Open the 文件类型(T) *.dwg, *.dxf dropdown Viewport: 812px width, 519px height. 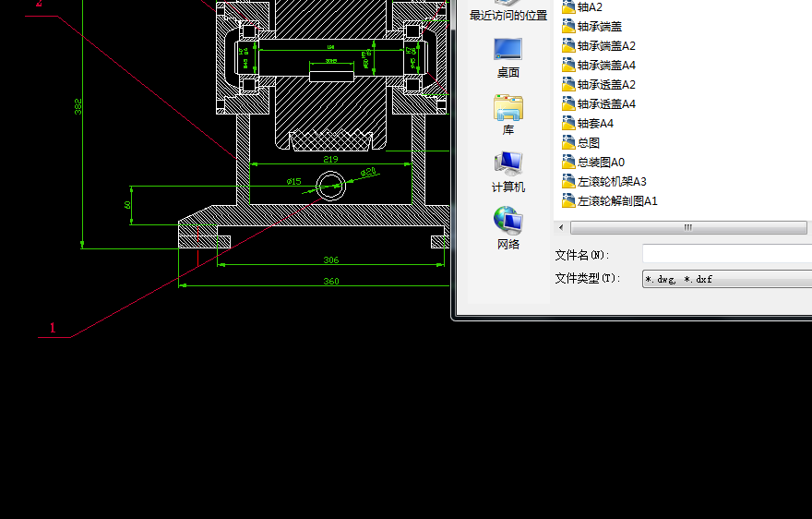[726, 279]
